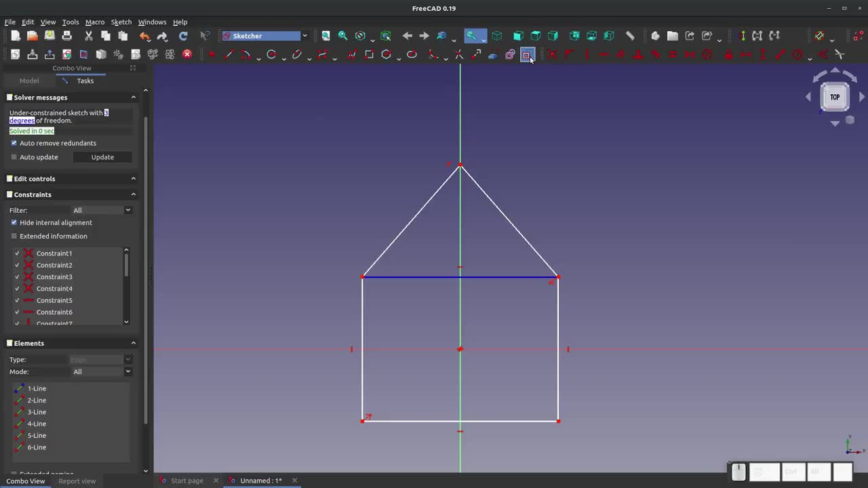Select the trim edge tool
868x488 pixels.
click(458, 54)
